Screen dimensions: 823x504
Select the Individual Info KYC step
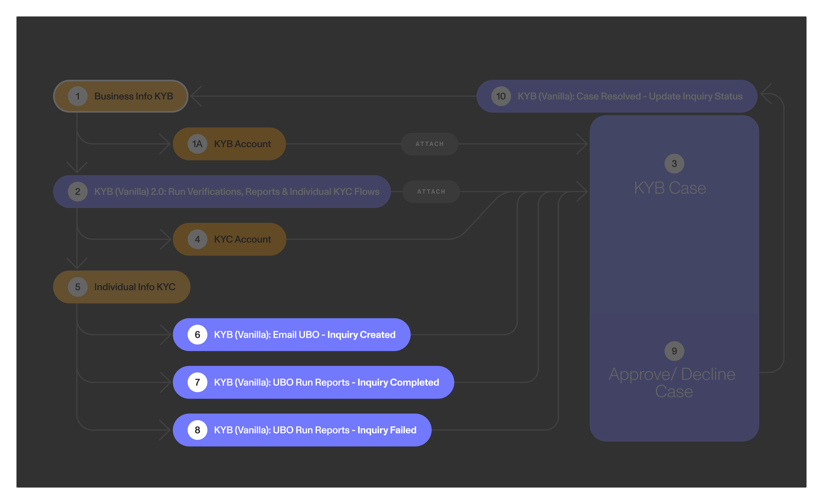[135, 287]
